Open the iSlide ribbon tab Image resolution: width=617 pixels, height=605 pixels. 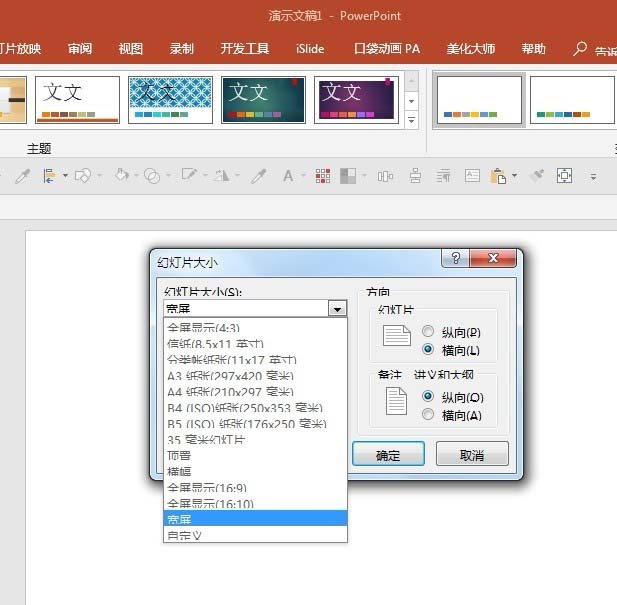coord(310,48)
